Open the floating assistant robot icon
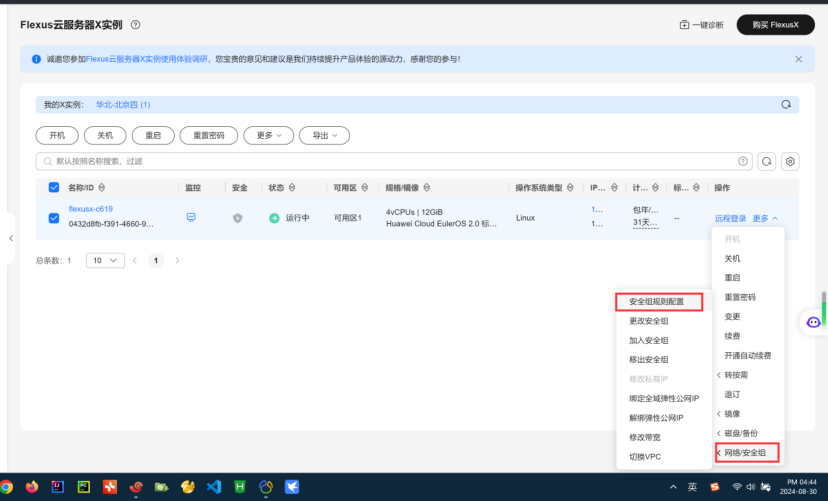Image resolution: width=828 pixels, height=501 pixels. coord(813,322)
